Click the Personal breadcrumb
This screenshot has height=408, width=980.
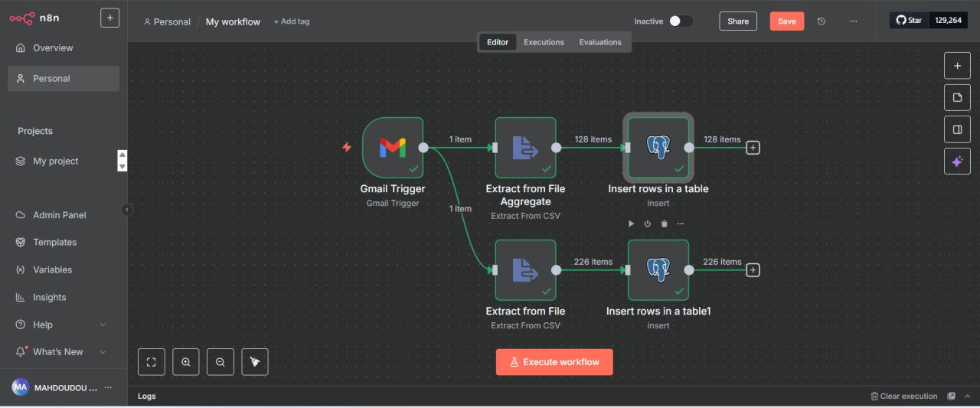pyautogui.click(x=167, y=21)
